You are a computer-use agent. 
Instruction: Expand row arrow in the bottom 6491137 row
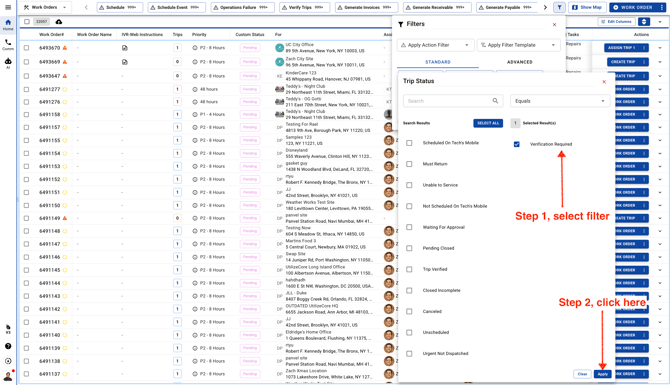click(660, 374)
